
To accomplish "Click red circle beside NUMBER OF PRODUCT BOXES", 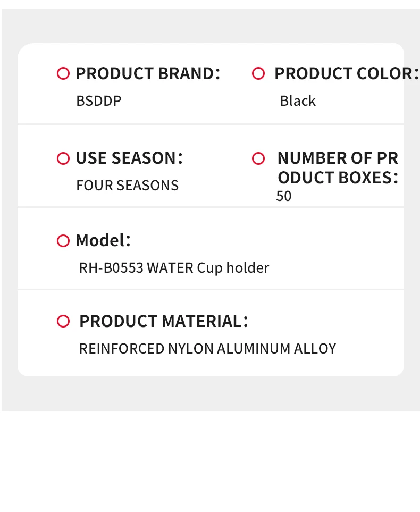I will 258,158.
